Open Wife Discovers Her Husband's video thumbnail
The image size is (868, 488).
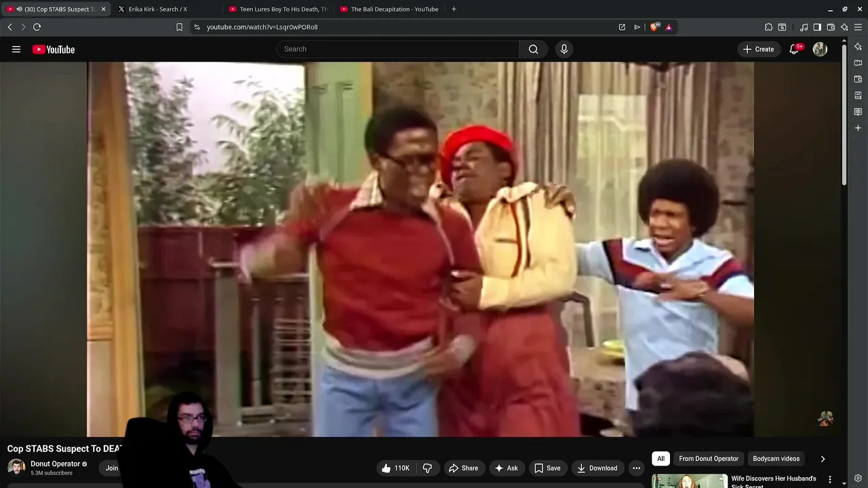pos(690,481)
